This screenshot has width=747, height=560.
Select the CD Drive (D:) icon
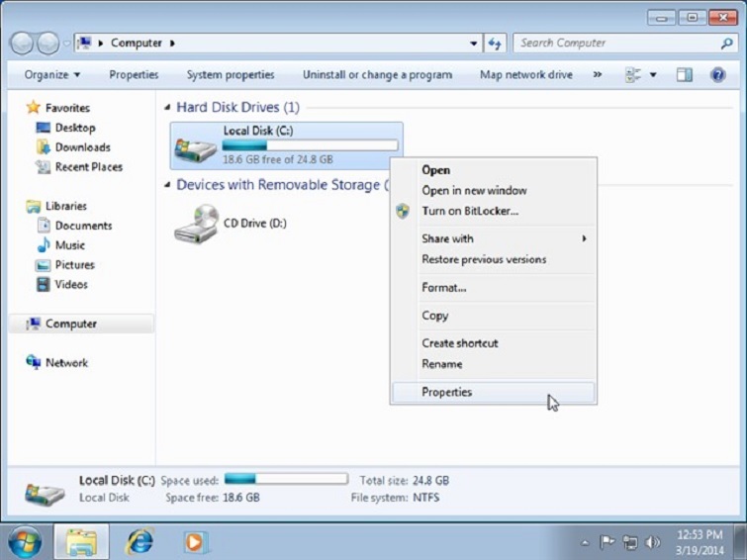pos(196,225)
